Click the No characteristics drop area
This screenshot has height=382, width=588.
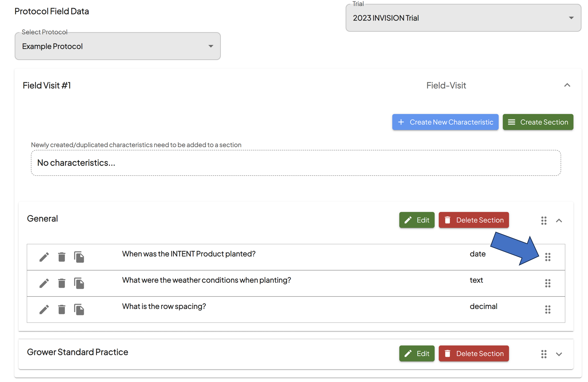coord(296,163)
